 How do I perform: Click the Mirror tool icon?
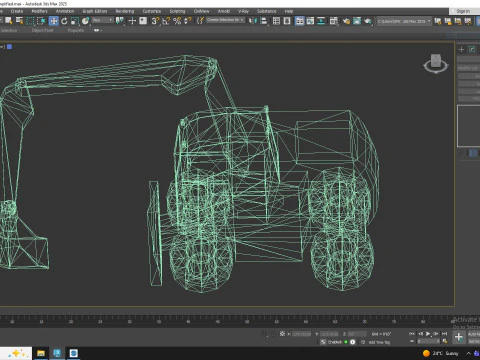(253, 21)
